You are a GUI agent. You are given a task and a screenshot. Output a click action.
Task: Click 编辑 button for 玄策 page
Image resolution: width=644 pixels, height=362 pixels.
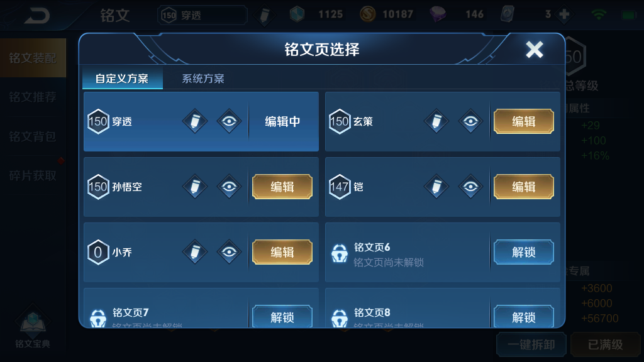[524, 121]
